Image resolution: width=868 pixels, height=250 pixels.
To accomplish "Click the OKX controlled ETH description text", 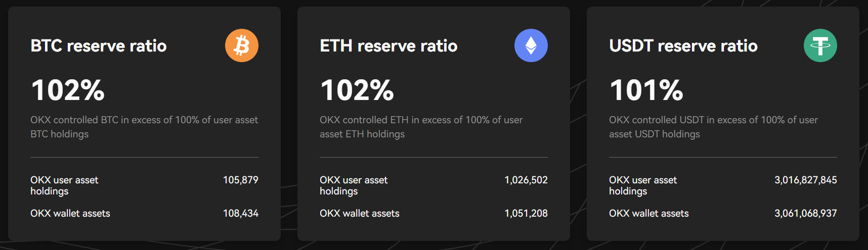I will pyautogui.click(x=421, y=127).
